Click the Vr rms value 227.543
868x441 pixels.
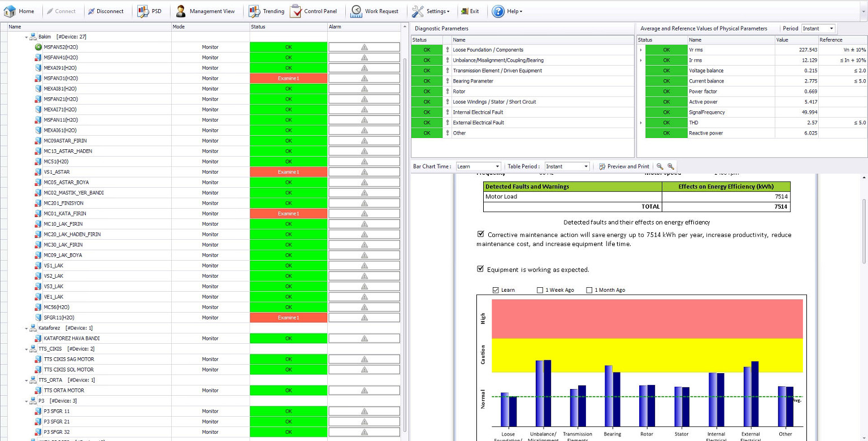[x=807, y=50]
